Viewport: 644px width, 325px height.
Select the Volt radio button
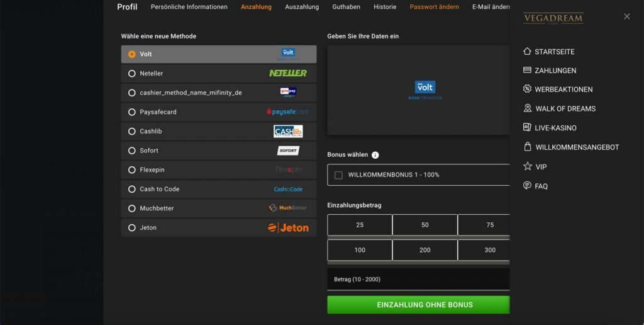132,54
